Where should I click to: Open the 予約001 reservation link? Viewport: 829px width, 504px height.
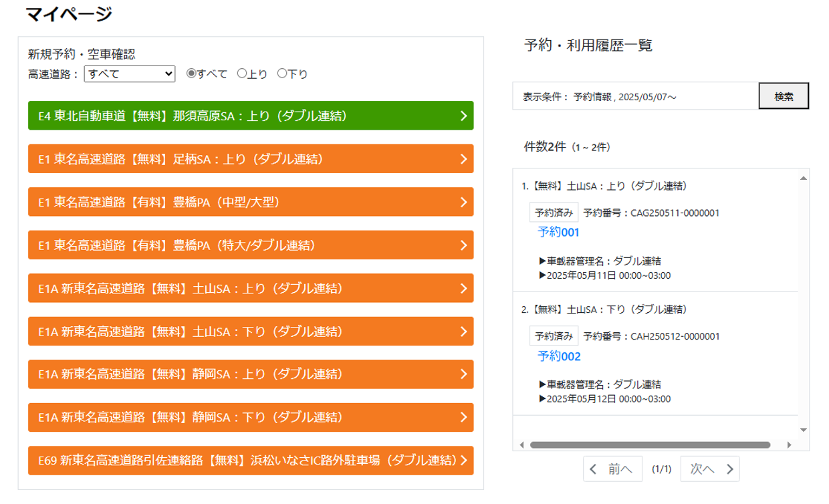pos(559,232)
